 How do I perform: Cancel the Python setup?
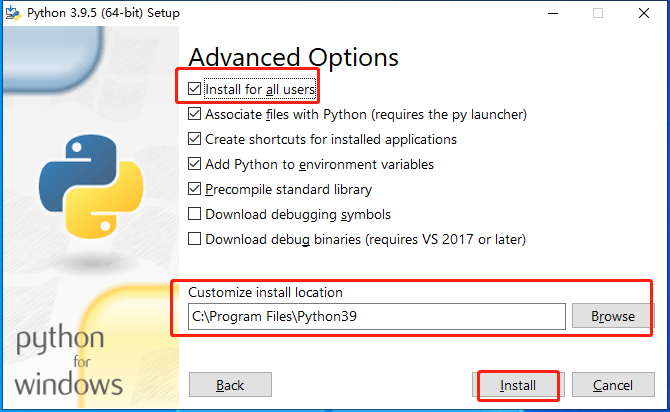pos(612,385)
